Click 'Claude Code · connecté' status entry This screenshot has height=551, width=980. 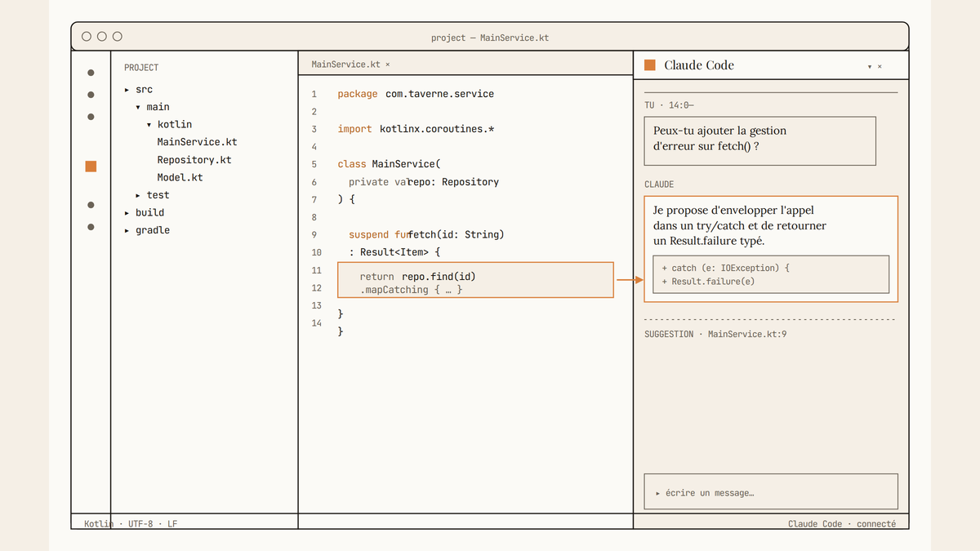(x=842, y=524)
